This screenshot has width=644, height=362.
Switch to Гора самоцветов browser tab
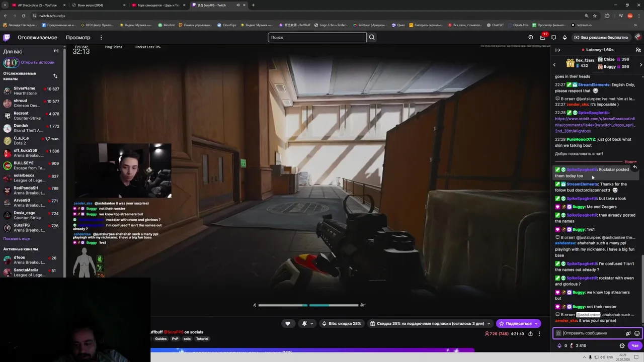click(x=158, y=5)
